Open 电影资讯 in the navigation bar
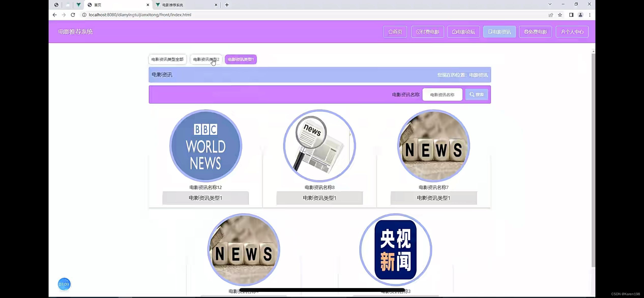Screen dimensions: 644x298 (499, 32)
